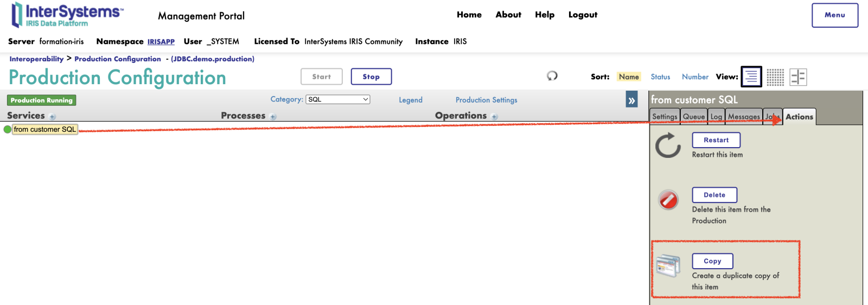868x305 pixels.
Task: Click the refresh circular arrow icon
Action: coord(552,76)
